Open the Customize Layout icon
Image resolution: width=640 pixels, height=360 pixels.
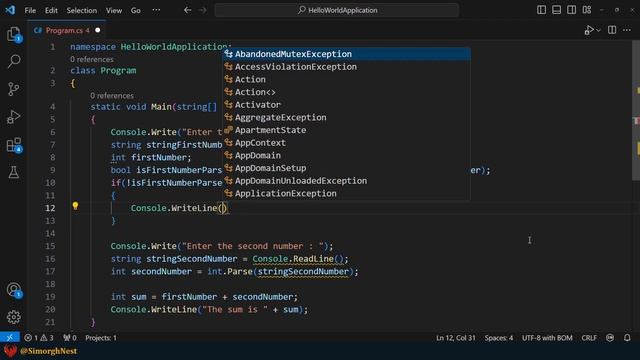coord(587,10)
